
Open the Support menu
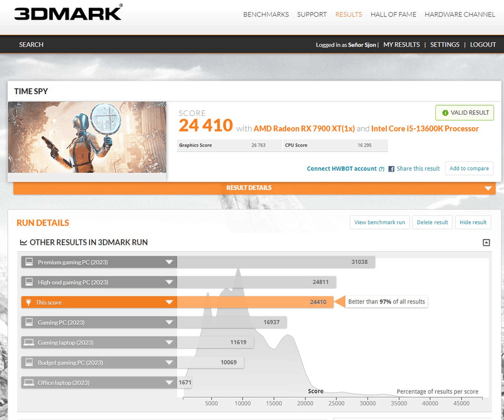click(x=312, y=14)
